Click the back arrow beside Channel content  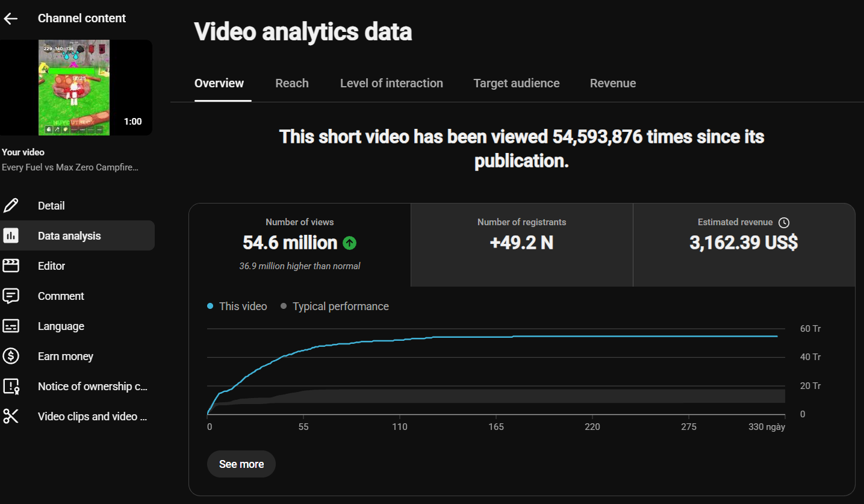tap(11, 19)
